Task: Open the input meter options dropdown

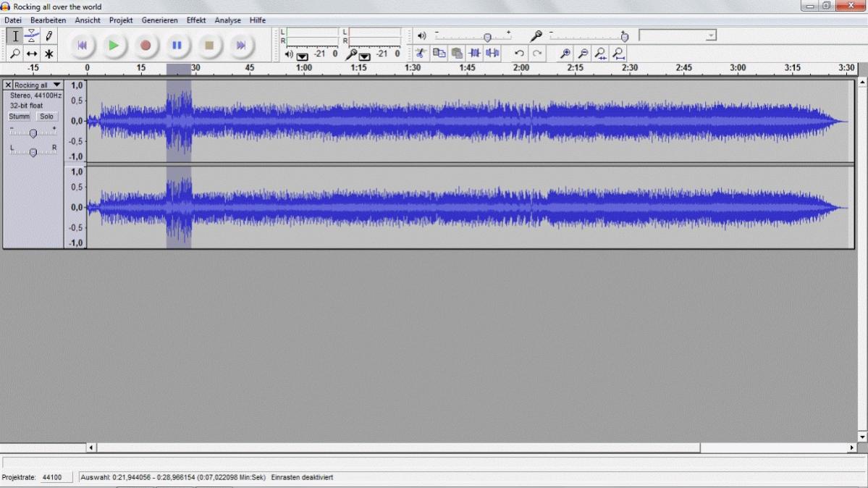Action: [364, 56]
